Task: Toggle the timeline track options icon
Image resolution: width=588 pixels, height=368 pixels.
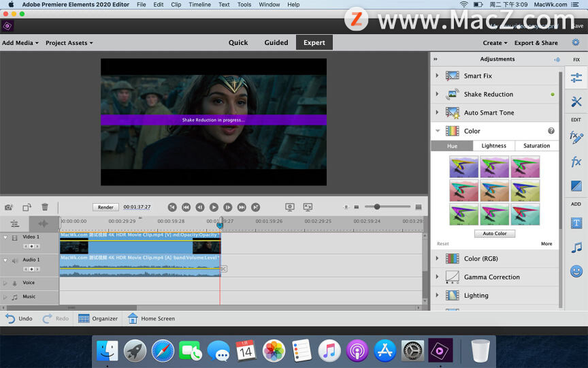Action: tap(14, 224)
